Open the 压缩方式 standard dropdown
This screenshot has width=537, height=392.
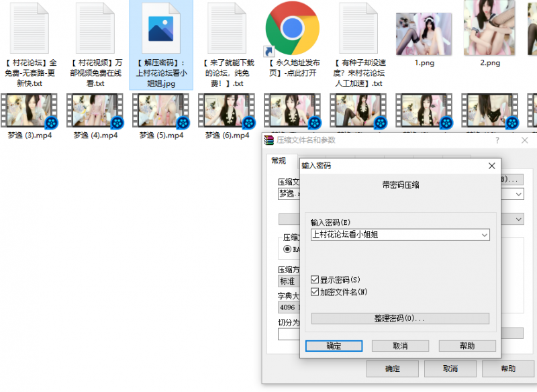(x=287, y=281)
